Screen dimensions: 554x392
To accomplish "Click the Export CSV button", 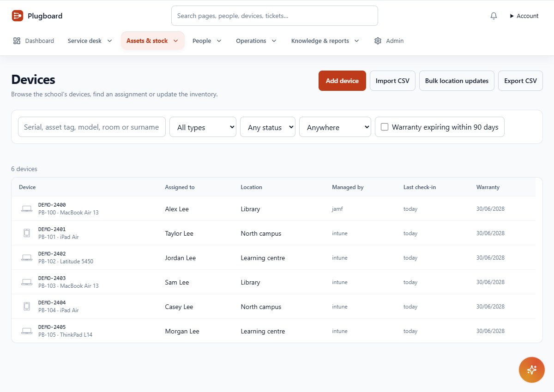I will click(520, 81).
